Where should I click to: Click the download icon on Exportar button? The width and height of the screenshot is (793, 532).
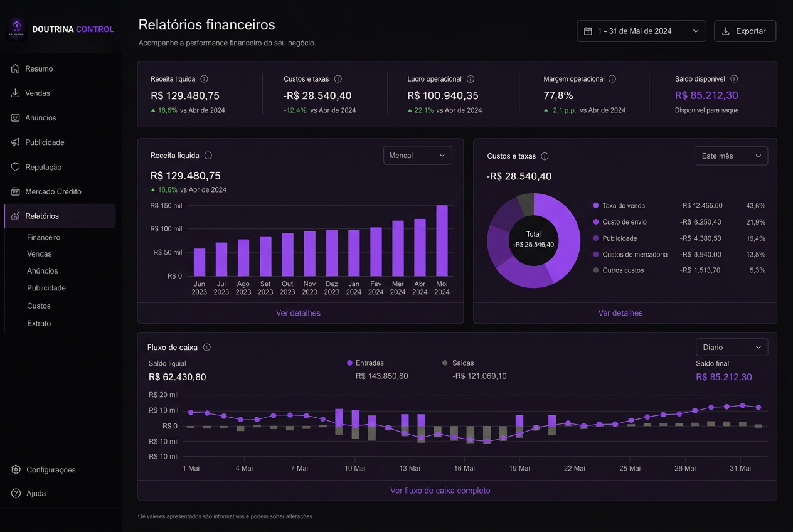726,31
